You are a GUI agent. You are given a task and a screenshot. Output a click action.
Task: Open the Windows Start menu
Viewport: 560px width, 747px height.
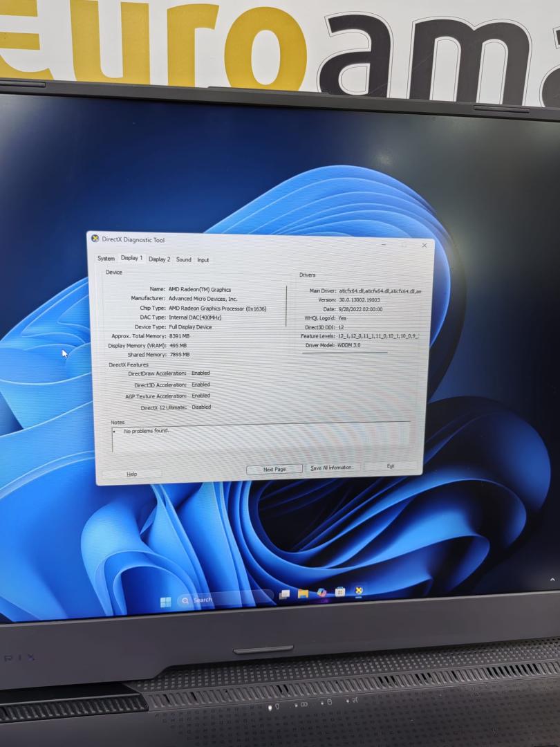click(x=166, y=601)
